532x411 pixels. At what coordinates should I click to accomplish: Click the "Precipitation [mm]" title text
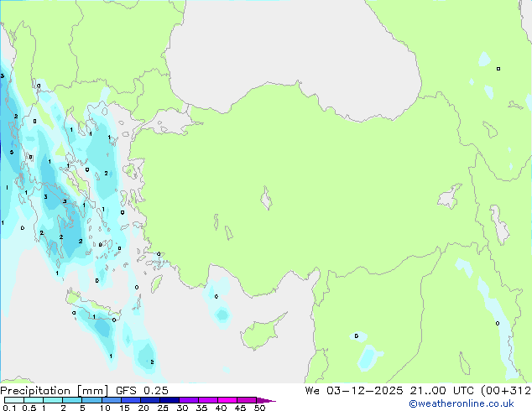pyautogui.click(x=54, y=391)
